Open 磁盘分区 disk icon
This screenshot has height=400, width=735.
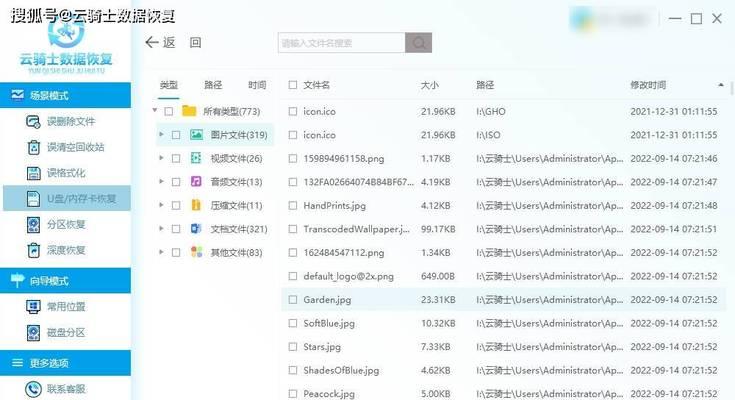point(33,332)
